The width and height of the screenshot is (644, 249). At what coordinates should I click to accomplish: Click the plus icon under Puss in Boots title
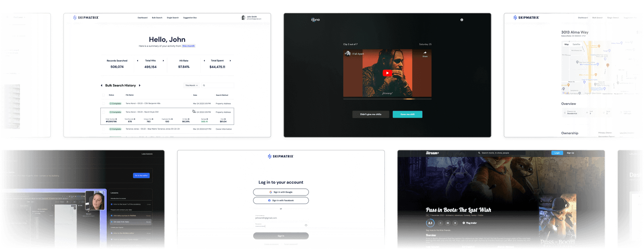pyautogui.click(x=440, y=223)
